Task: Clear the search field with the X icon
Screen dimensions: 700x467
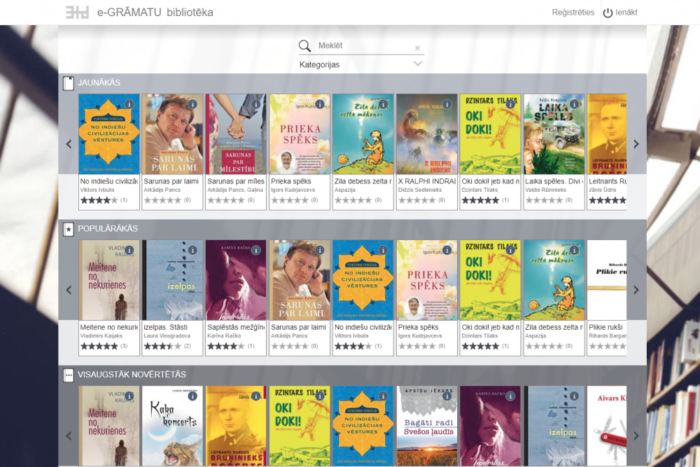Action: point(417,48)
